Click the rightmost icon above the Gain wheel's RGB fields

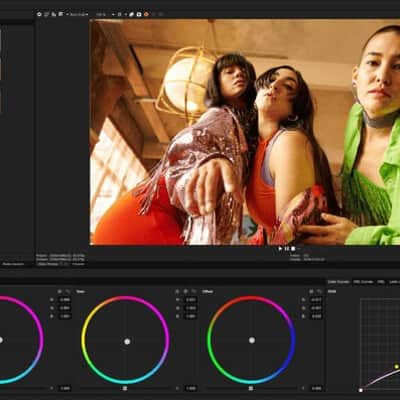(x=194, y=292)
